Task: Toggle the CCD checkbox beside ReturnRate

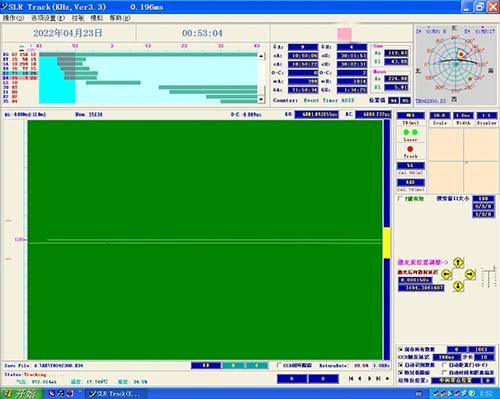Action: 279,365
